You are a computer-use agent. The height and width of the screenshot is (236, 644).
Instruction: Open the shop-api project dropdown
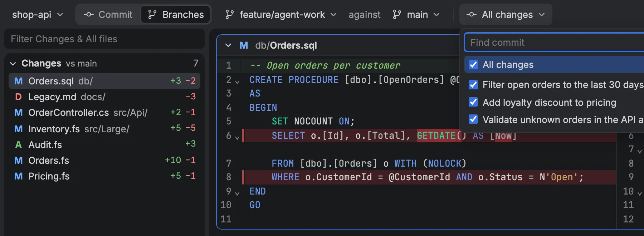pyautogui.click(x=38, y=15)
